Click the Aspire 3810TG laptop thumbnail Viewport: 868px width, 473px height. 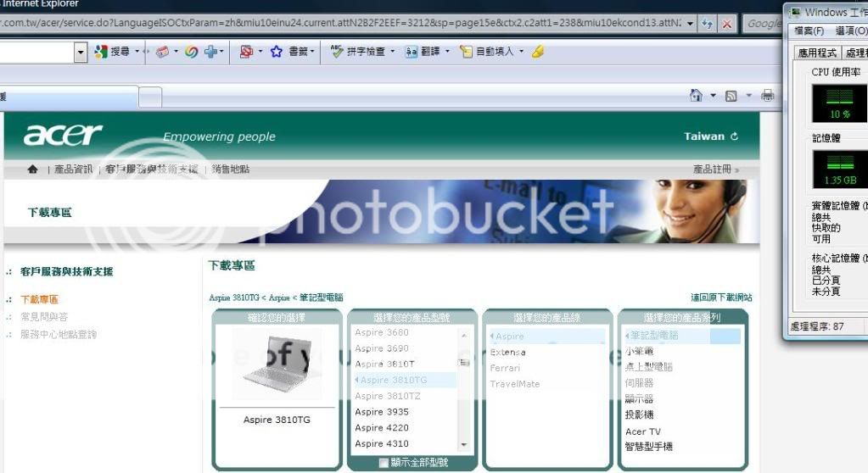point(277,364)
